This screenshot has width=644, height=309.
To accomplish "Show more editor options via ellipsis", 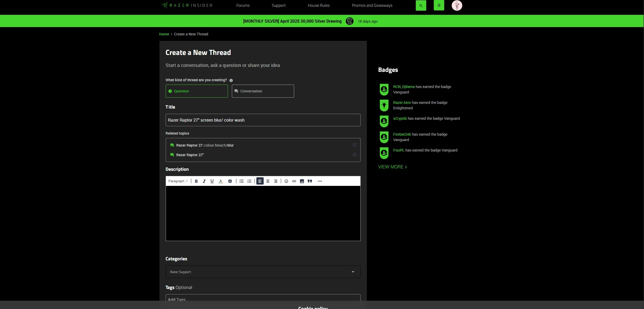I will (x=320, y=181).
